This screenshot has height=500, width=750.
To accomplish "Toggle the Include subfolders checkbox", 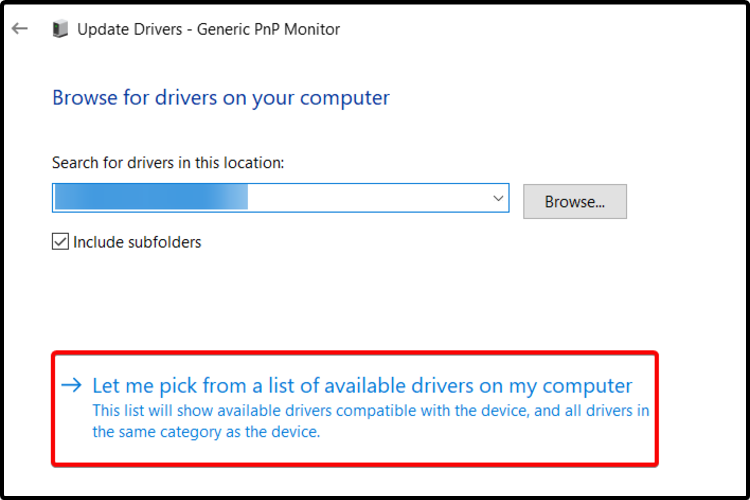I will pos(61,242).
